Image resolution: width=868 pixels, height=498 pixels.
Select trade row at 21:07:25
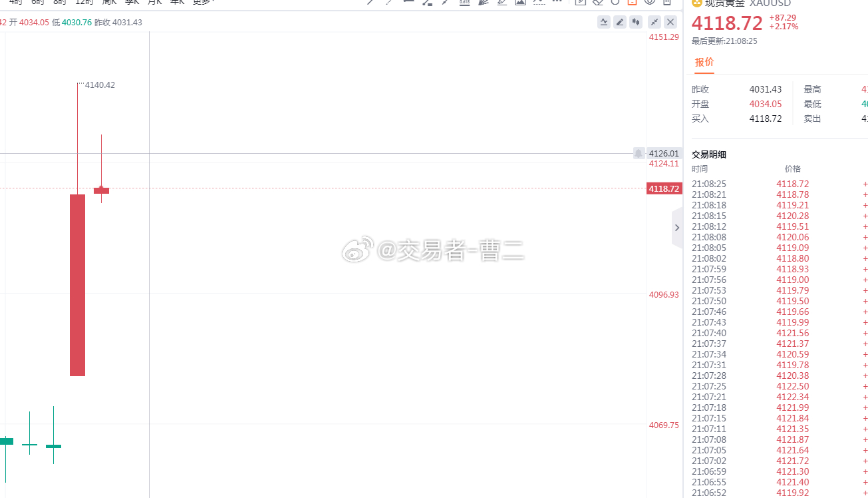point(780,386)
